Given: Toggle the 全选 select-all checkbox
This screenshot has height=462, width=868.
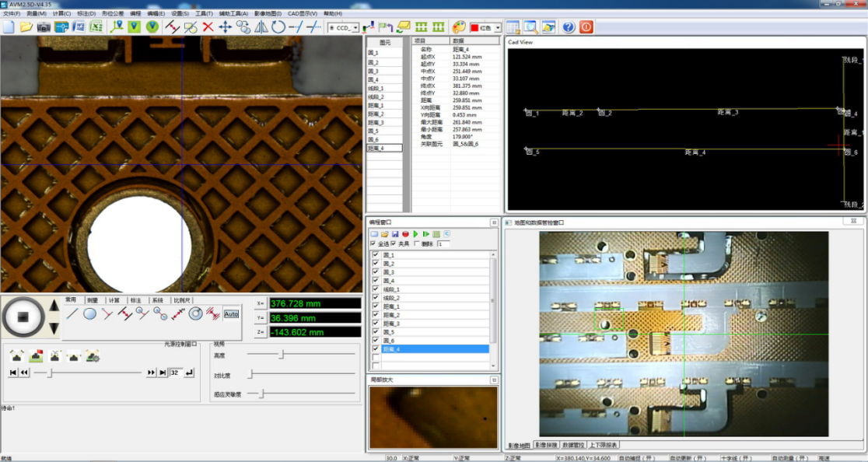Looking at the screenshot, I should pos(373,244).
